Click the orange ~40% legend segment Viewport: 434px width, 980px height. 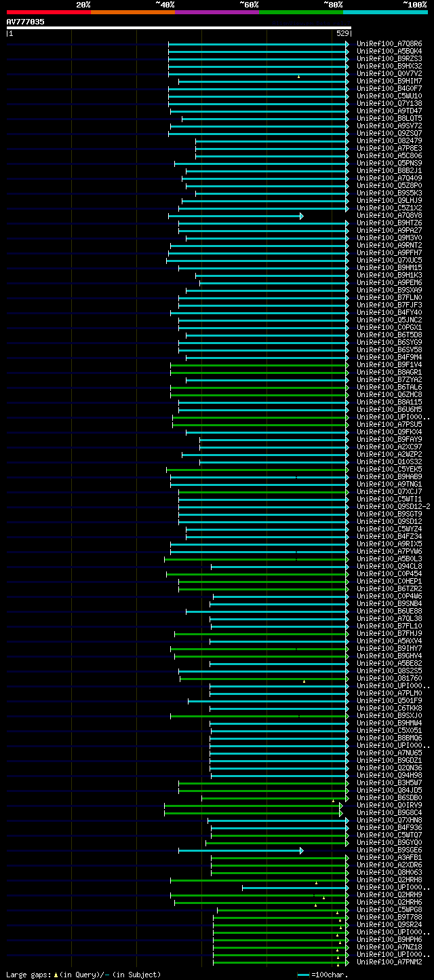click(132, 12)
